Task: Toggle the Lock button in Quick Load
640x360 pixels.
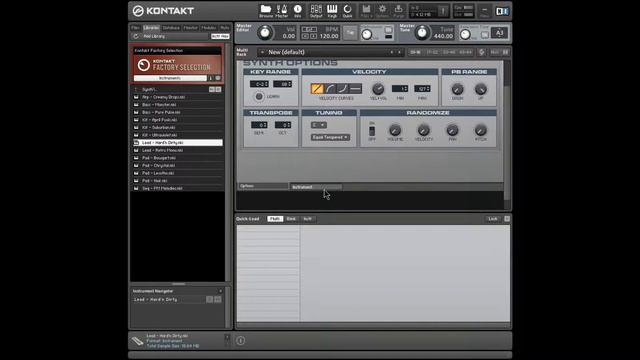Action: tap(493, 219)
